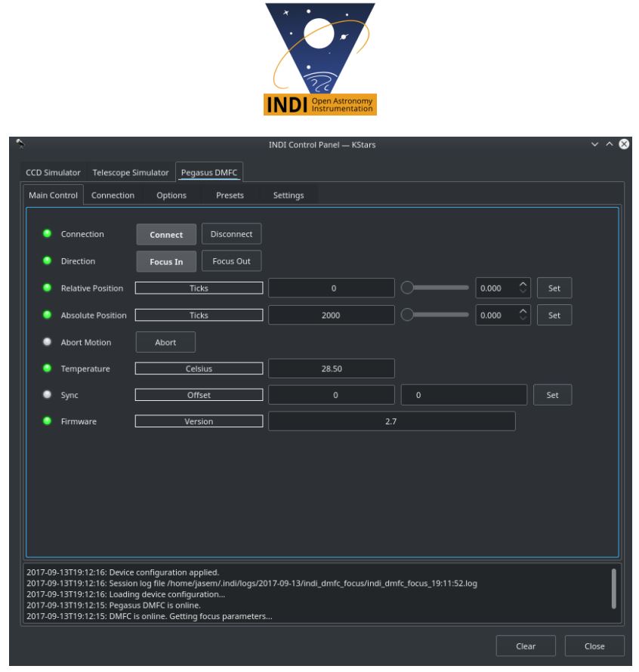Click the Connection status green indicator
This screenshot has width=639, height=672.
pyautogui.click(x=47, y=233)
